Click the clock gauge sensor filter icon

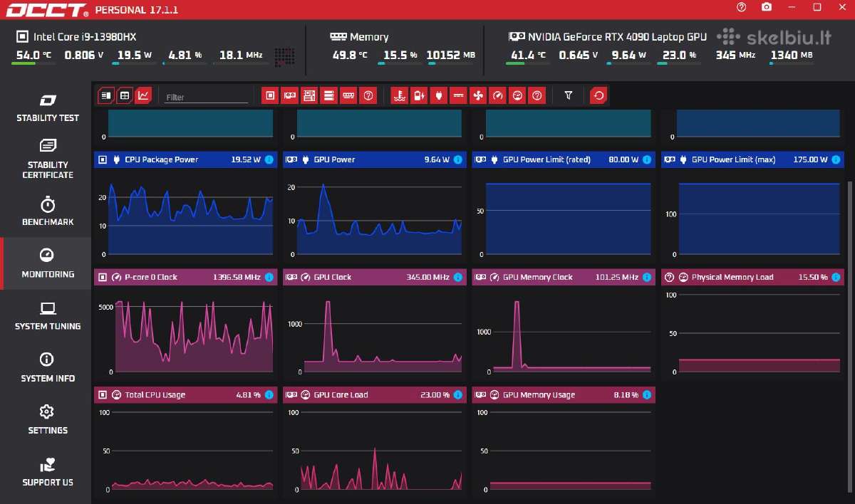point(498,95)
